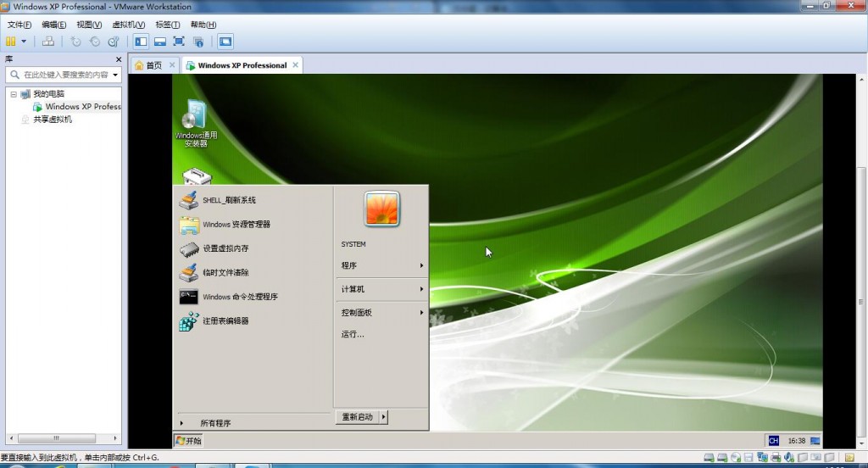Click the full screen mode toolbar icon
The width and height of the screenshot is (868, 468).
(179, 41)
